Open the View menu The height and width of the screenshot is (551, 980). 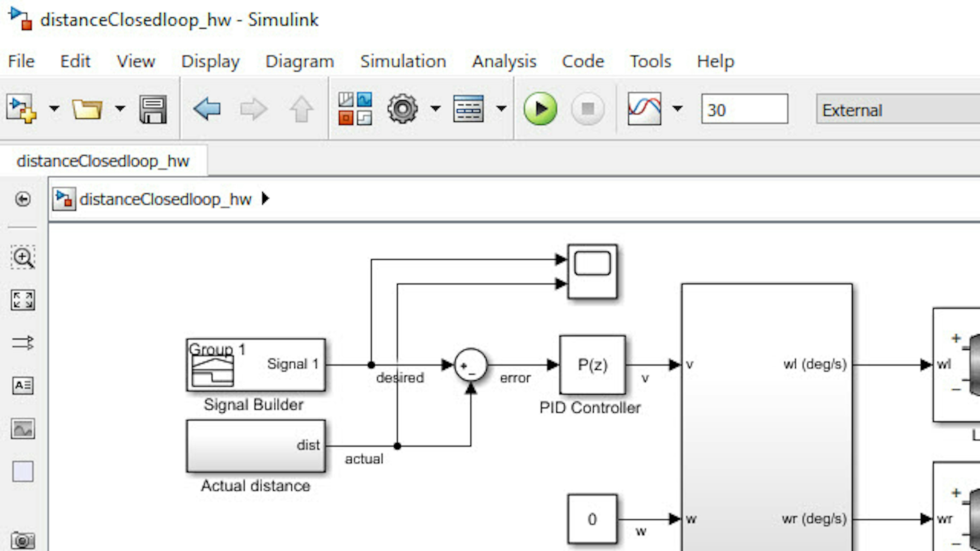[x=136, y=61]
